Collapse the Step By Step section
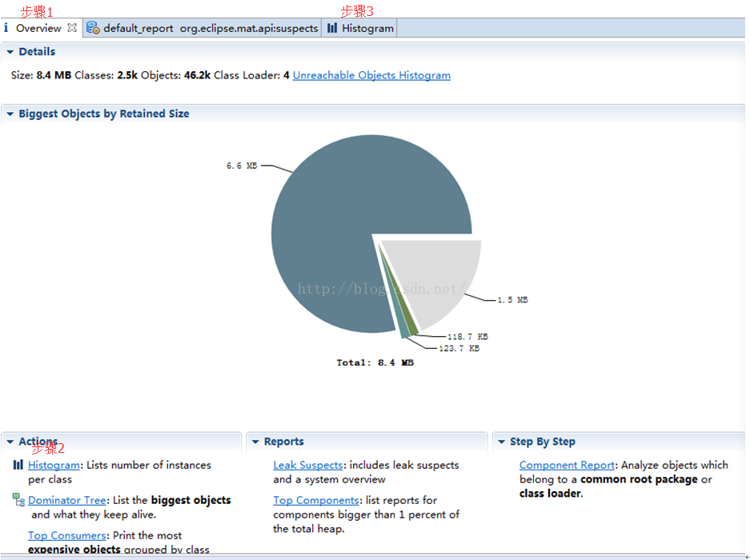This screenshot has height=560, width=750. click(x=501, y=442)
